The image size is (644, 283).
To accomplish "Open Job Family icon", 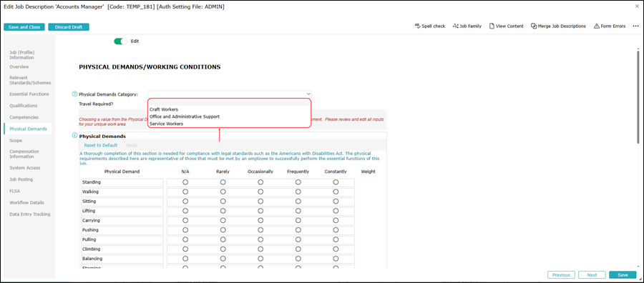I will tap(455, 26).
